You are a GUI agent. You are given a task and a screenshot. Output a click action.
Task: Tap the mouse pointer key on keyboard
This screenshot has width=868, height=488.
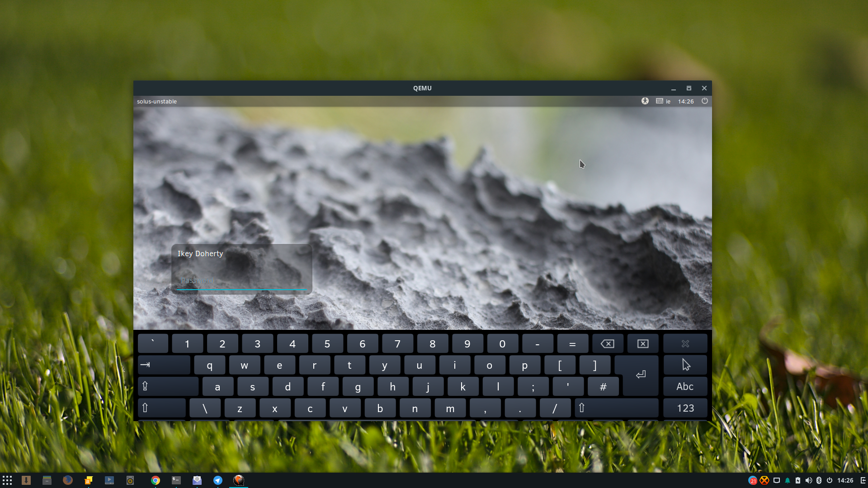pyautogui.click(x=685, y=365)
